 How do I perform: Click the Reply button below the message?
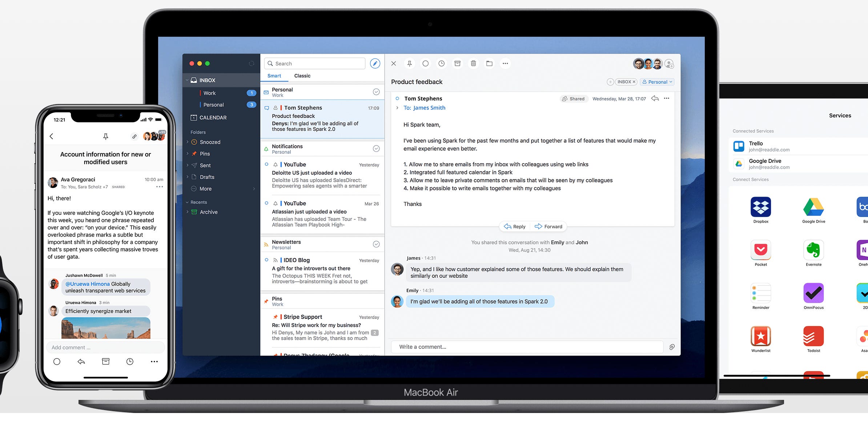coord(515,226)
